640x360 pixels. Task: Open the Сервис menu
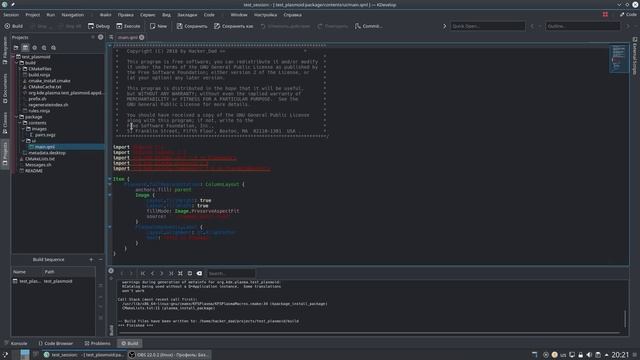coord(148,15)
